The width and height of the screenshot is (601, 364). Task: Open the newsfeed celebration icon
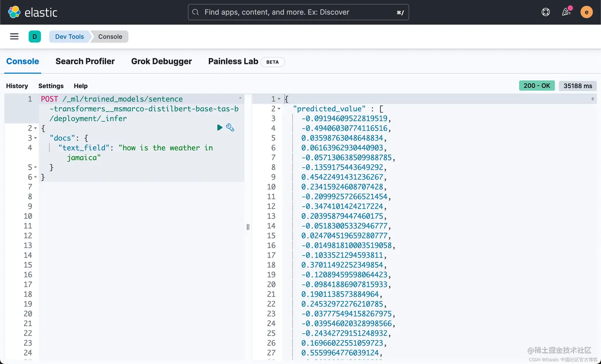566,12
